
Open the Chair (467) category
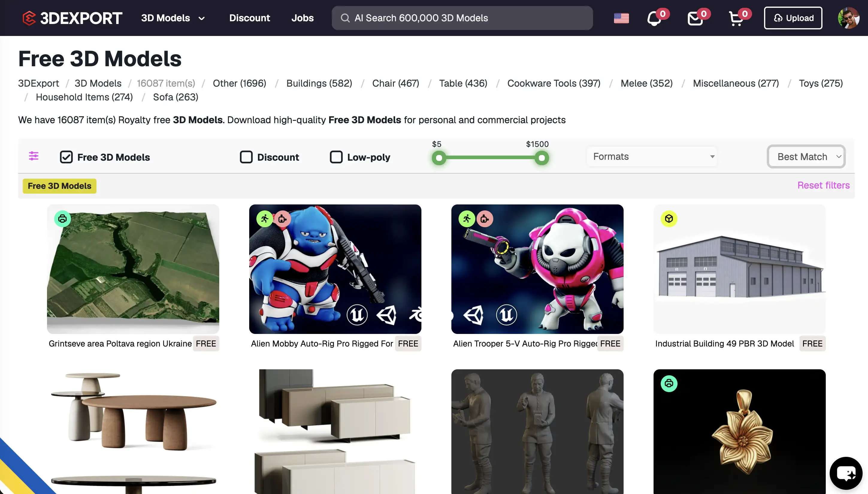(396, 83)
